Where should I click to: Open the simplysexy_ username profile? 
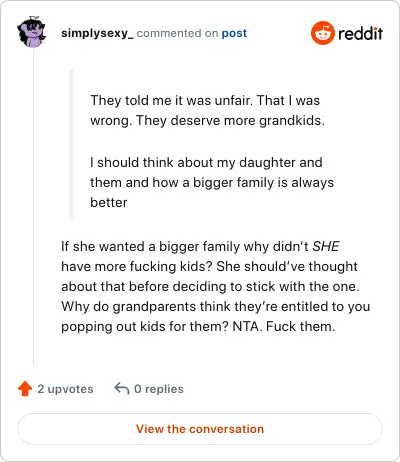(97, 33)
